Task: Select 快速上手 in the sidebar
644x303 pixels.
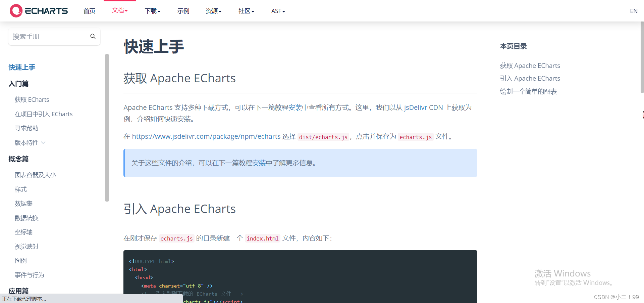Action: point(22,67)
